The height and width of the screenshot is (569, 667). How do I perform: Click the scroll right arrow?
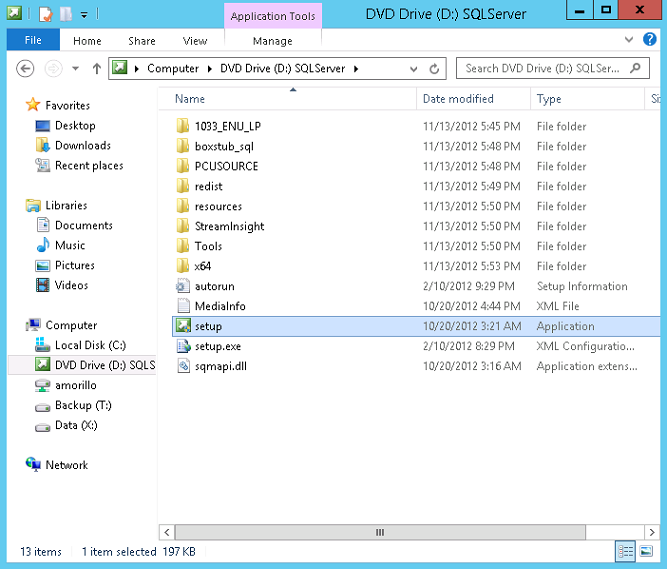tap(652, 532)
